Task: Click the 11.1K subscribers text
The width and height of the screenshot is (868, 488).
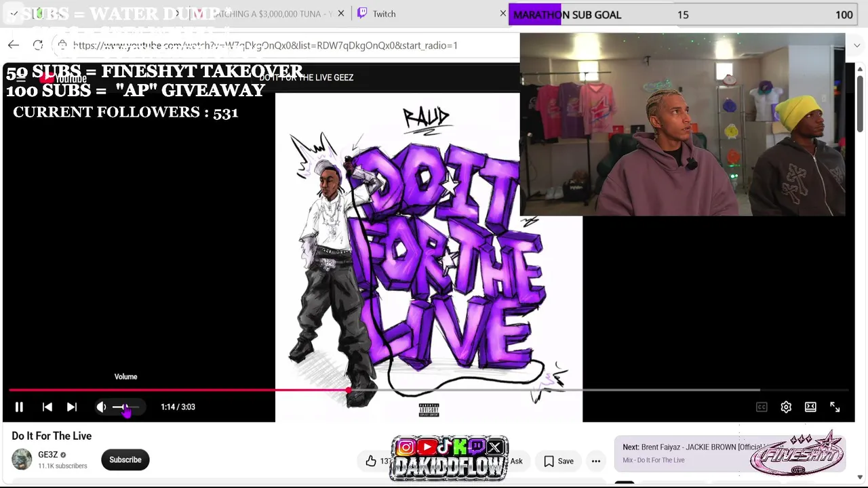Action: tap(62, 466)
